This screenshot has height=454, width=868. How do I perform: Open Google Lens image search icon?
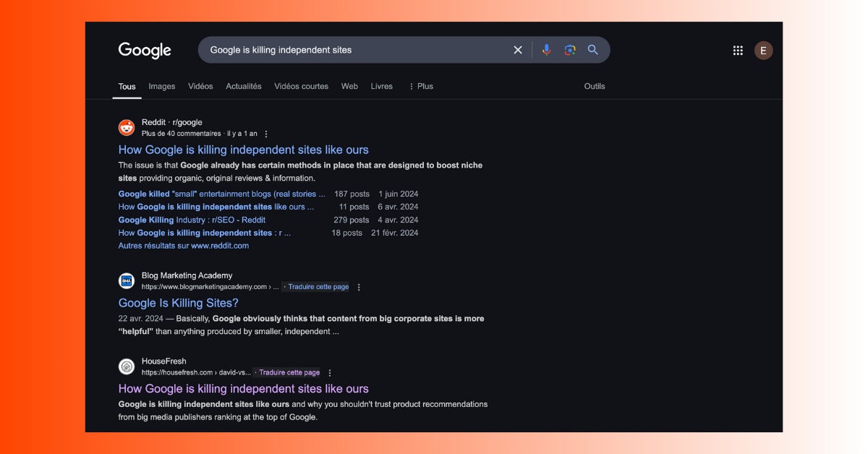coord(570,50)
